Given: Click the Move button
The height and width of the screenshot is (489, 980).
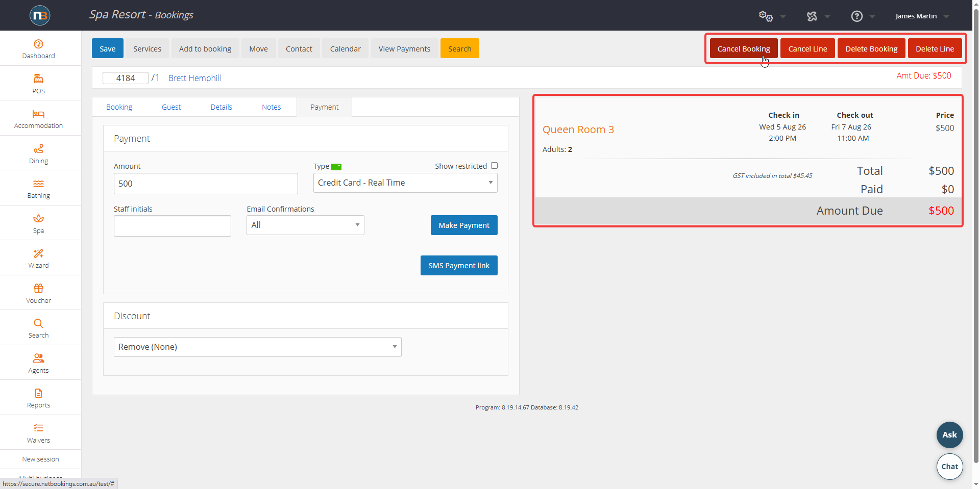Looking at the screenshot, I should tap(258, 48).
